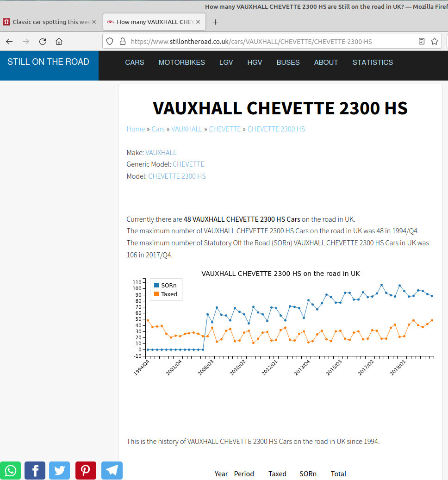
Task: Bookmark this page with star icon
Action: tap(434, 41)
